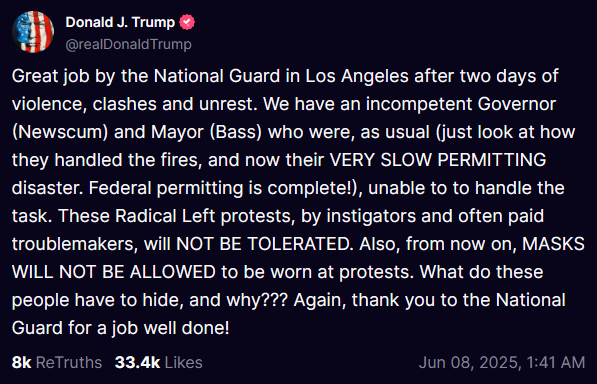Click the ReTruths label

pos(69,362)
